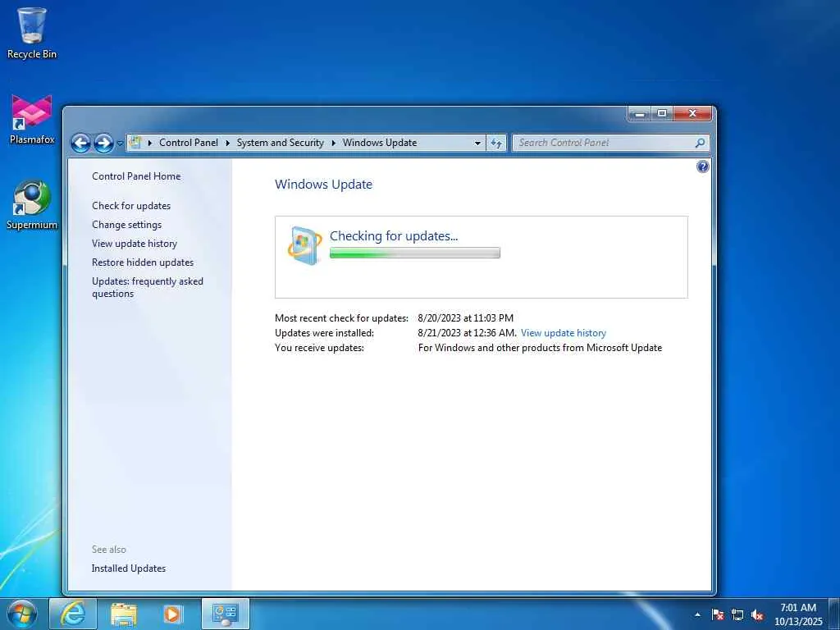The image size is (840, 630).
Task: Launch Plasmafox from the desktop
Action: (x=32, y=120)
